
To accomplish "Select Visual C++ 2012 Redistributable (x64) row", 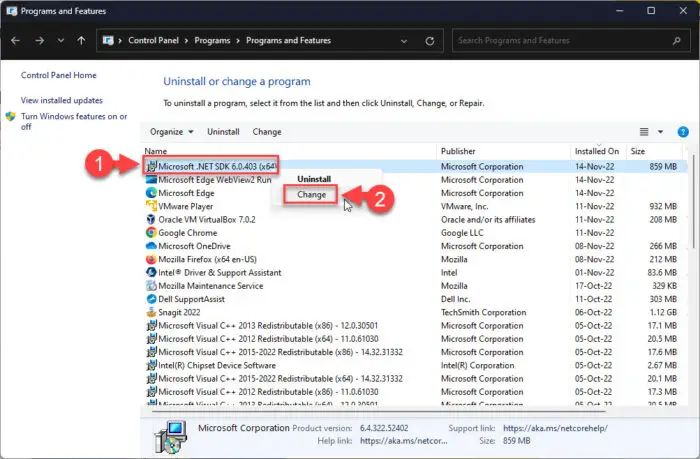I will pyautogui.click(x=413, y=339).
